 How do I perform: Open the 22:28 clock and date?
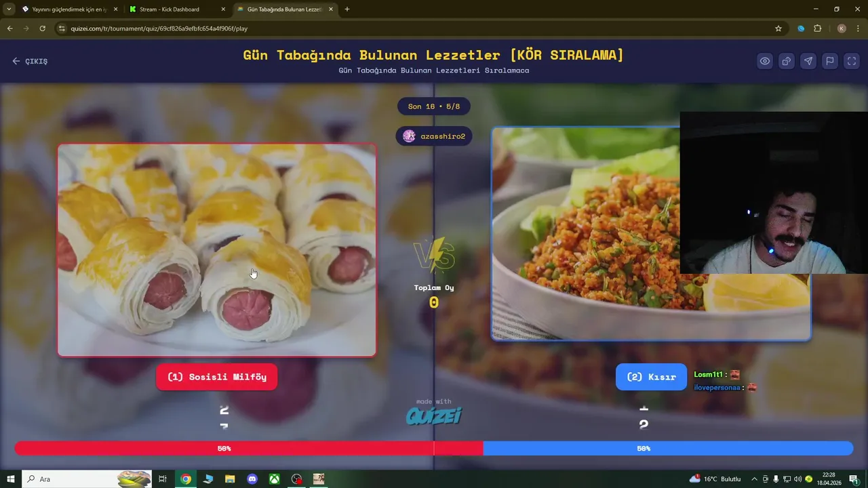[x=829, y=479]
